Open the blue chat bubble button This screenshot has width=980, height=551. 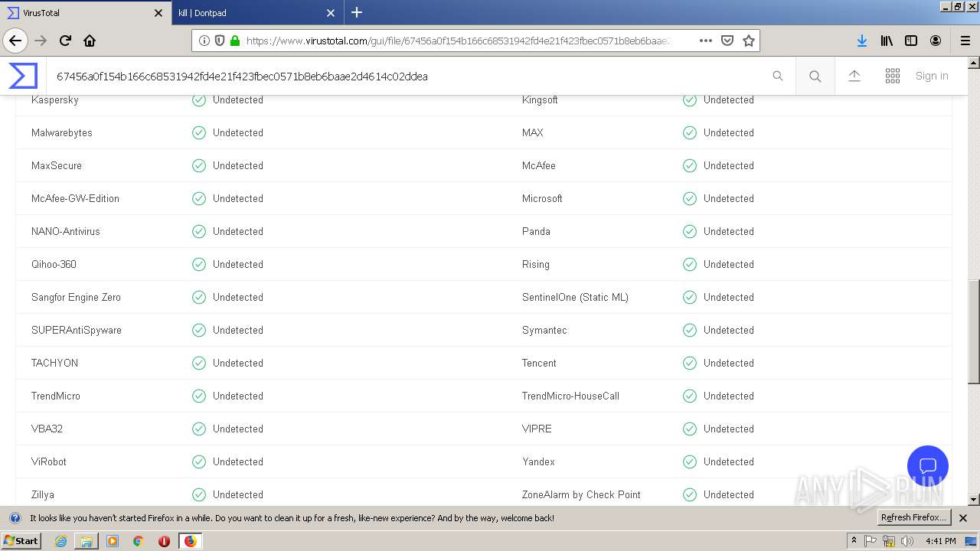pyautogui.click(x=928, y=466)
